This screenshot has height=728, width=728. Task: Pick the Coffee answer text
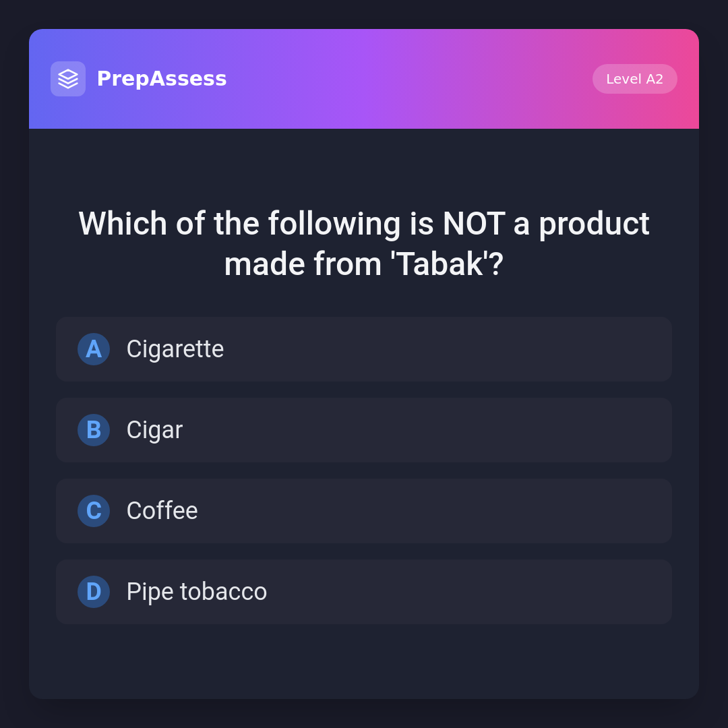coord(162,511)
